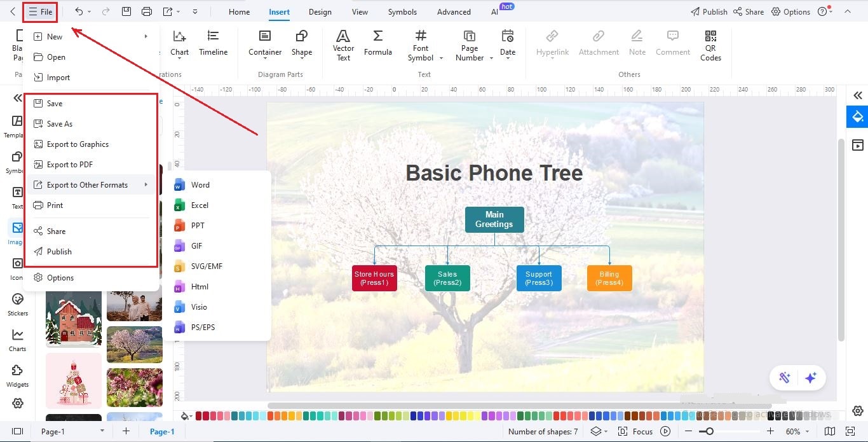Click the Undo arrow icon
Screen dimensions: 868x442
(x=79, y=11)
